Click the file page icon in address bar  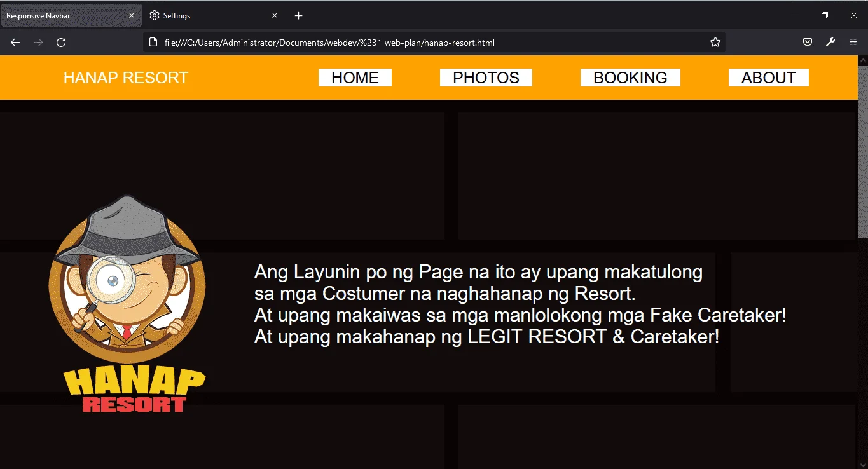(153, 43)
